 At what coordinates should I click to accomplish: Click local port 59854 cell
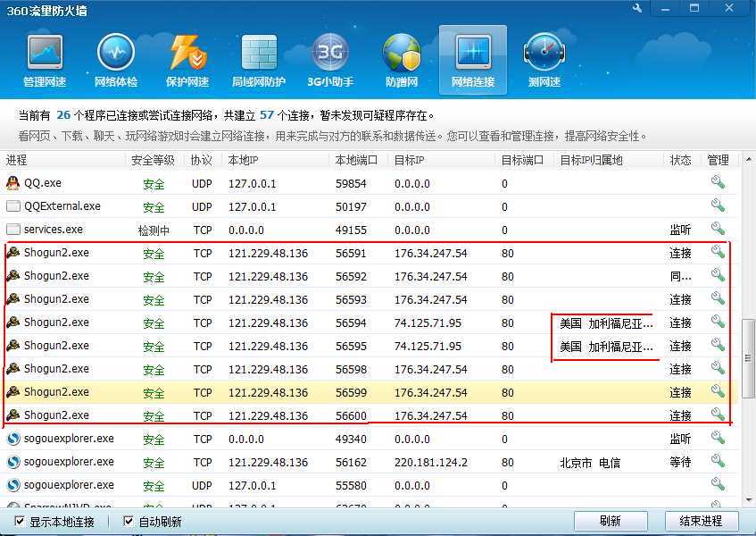coord(351,184)
